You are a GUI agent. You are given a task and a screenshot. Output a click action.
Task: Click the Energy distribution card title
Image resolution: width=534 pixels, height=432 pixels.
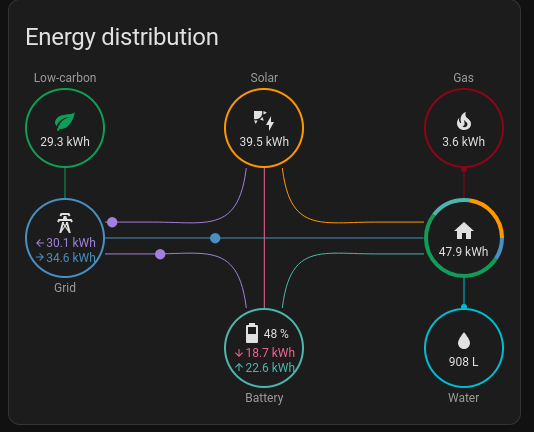coord(122,37)
